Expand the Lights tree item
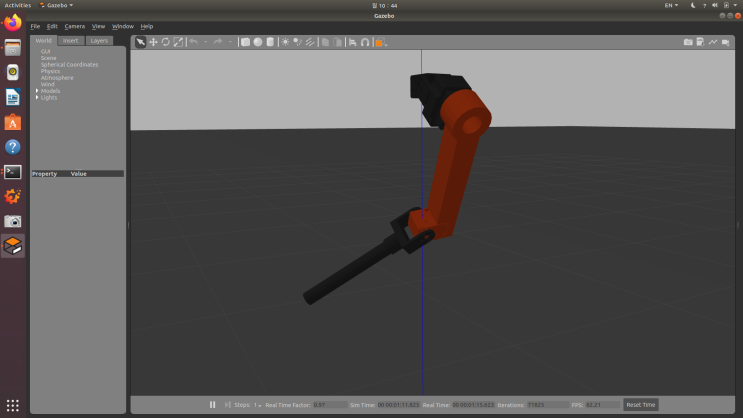Screen dimensions: 743x418 click(x=37, y=97)
